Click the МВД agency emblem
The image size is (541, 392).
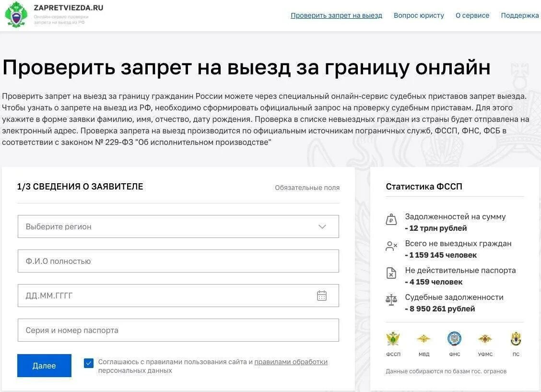[423, 339]
